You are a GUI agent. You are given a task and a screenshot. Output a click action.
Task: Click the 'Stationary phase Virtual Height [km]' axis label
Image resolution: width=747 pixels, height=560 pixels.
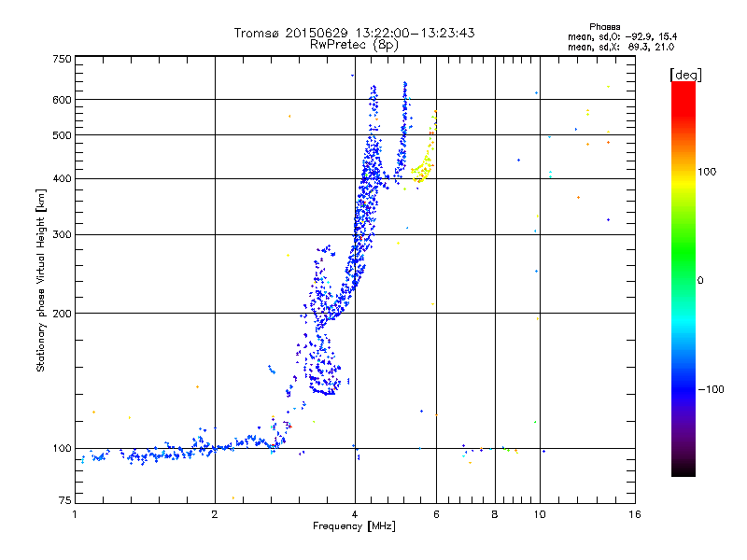point(41,280)
